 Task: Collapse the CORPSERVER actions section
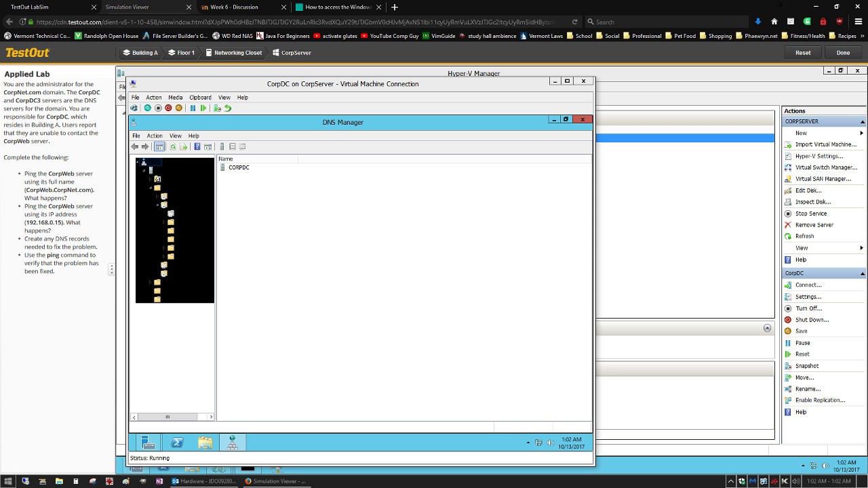[x=863, y=121]
